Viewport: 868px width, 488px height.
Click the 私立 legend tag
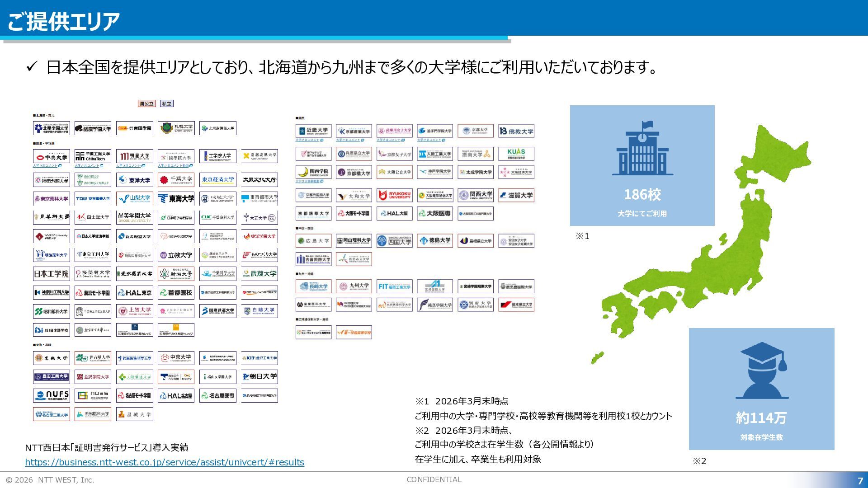click(x=166, y=103)
